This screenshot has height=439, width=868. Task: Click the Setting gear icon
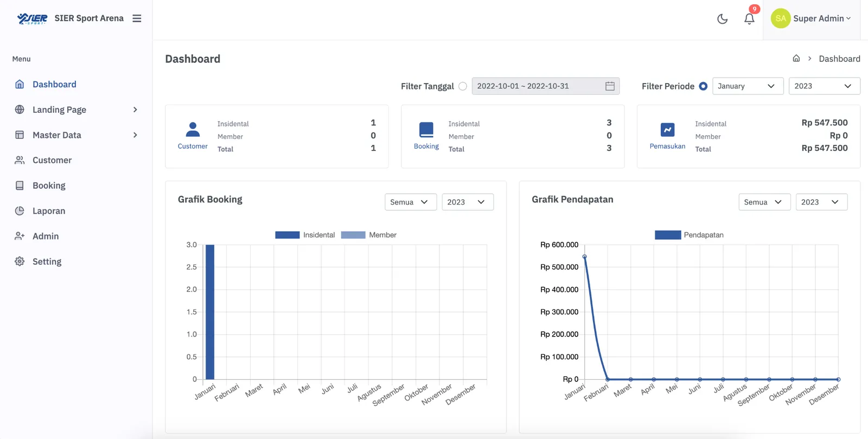click(x=20, y=262)
